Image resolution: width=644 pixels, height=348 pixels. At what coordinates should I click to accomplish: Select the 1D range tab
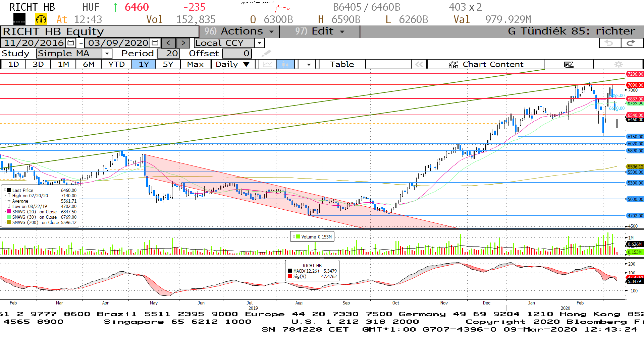(x=13, y=64)
